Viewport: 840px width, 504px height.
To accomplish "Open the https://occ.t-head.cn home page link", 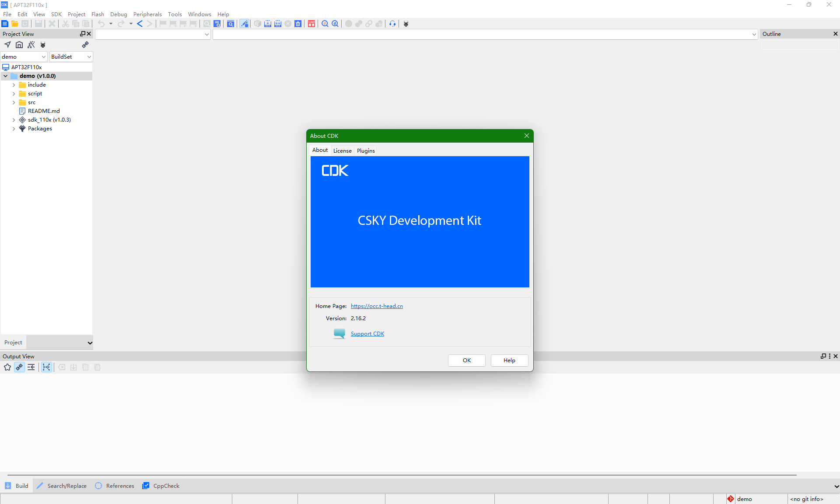I will [x=377, y=306].
